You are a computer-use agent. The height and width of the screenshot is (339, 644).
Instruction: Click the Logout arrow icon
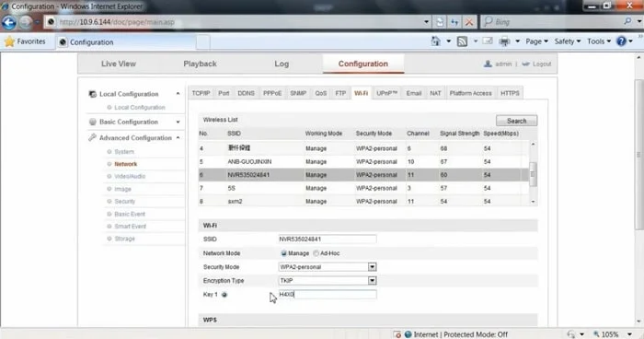click(525, 64)
